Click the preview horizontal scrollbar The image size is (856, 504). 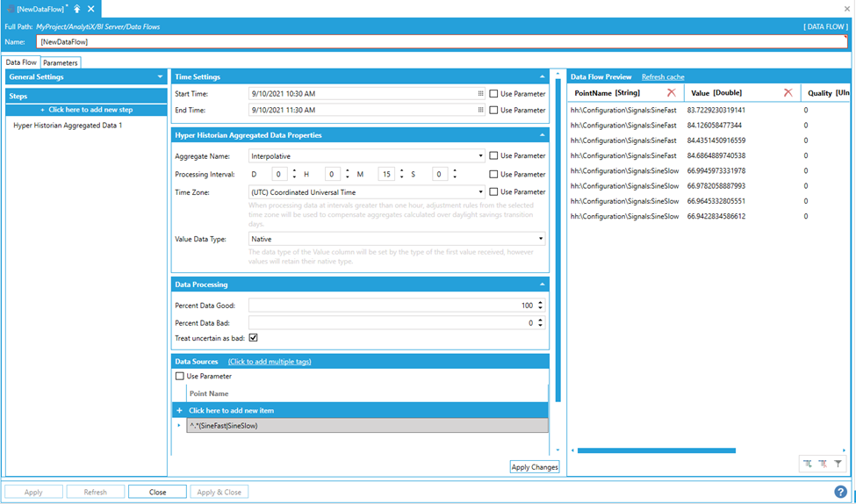click(655, 450)
